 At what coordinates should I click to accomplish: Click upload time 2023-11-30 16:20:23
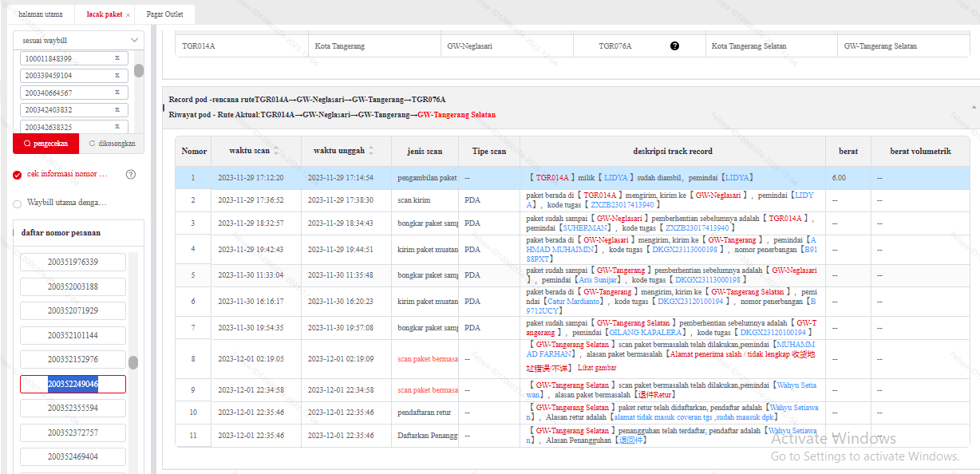click(x=340, y=302)
